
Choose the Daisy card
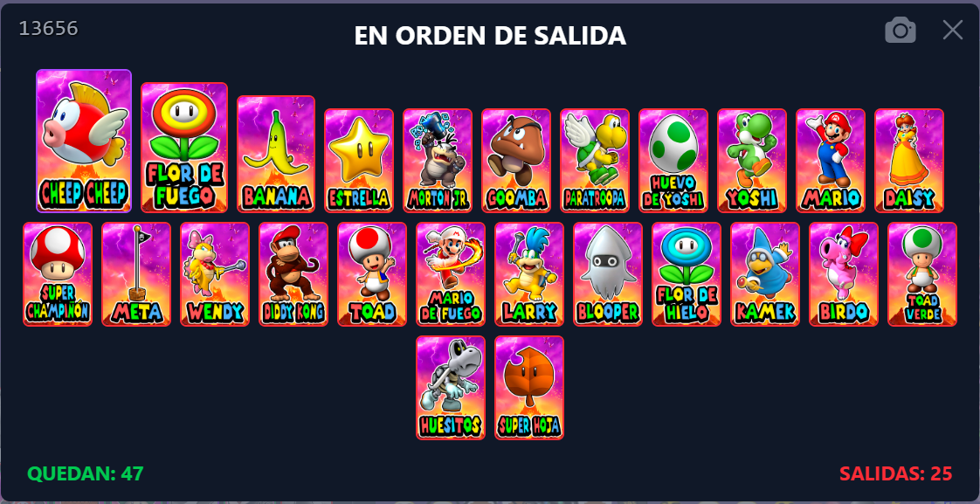pyautogui.click(x=909, y=161)
